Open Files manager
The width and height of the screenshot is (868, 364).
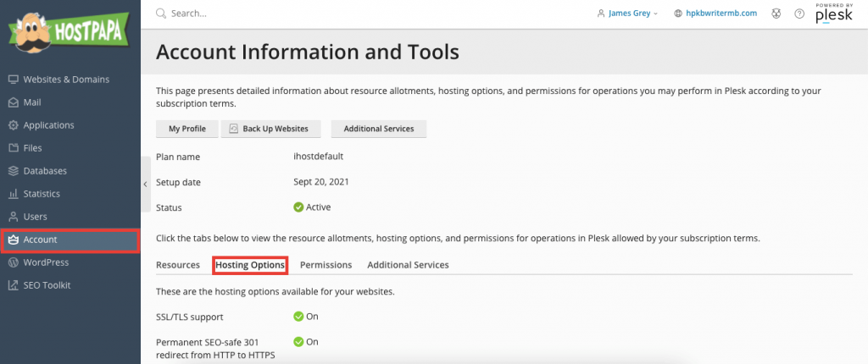[x=70, y=147]
